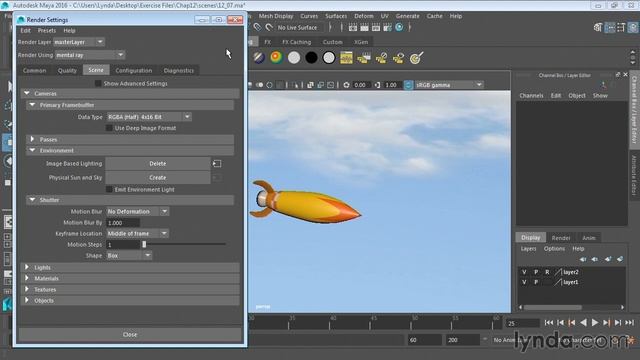Open the Render Using mental ray dropdown
Image resolution: width=640 pixels, height=360 pixels.
coord(90,55)
